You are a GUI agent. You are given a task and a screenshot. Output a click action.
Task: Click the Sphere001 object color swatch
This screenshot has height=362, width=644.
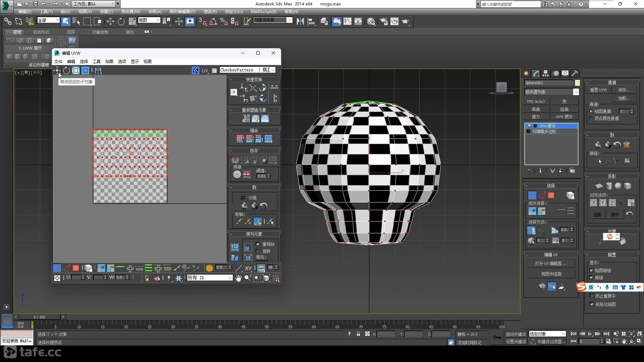(x=577, y=83)
